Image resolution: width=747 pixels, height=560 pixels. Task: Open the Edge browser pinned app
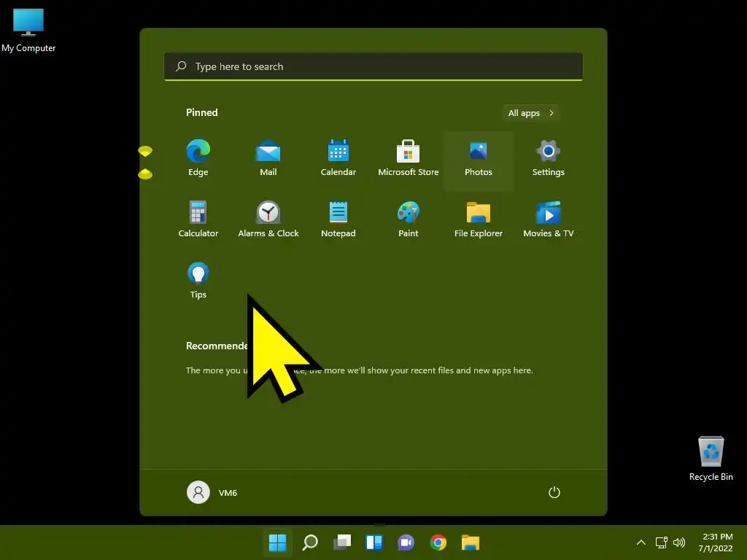click(198, 158)
